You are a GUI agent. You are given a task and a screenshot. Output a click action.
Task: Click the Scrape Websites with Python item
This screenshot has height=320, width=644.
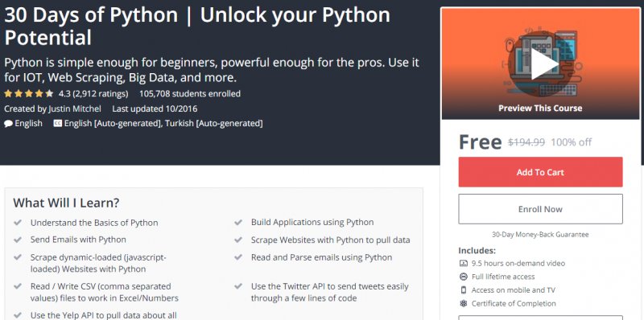[330, 240]
